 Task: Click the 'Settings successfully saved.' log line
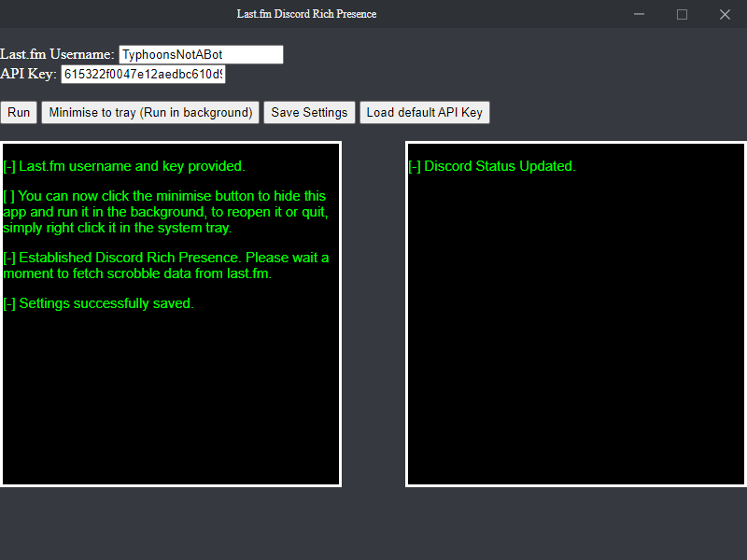98,303
